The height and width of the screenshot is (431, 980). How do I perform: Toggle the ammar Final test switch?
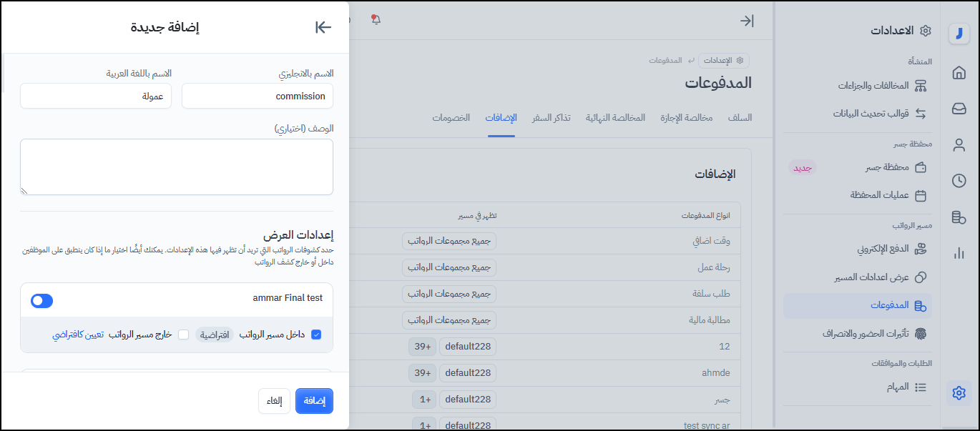[x=42, y=301]
